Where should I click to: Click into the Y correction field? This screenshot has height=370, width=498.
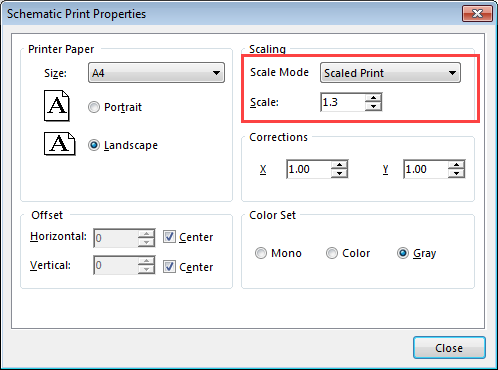(426, 169)
